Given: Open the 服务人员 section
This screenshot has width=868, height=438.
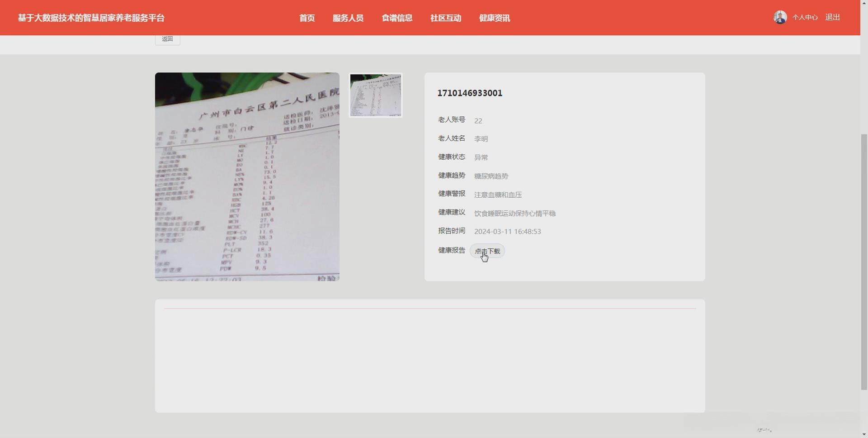Looking at the screenshot, I should coord(348,18).
